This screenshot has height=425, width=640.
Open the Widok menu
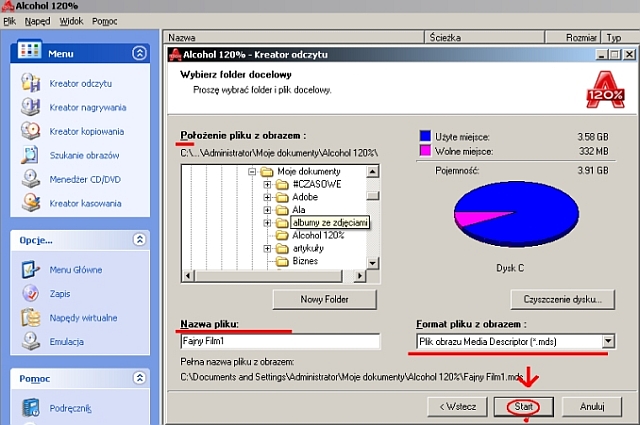pos(71,21)
